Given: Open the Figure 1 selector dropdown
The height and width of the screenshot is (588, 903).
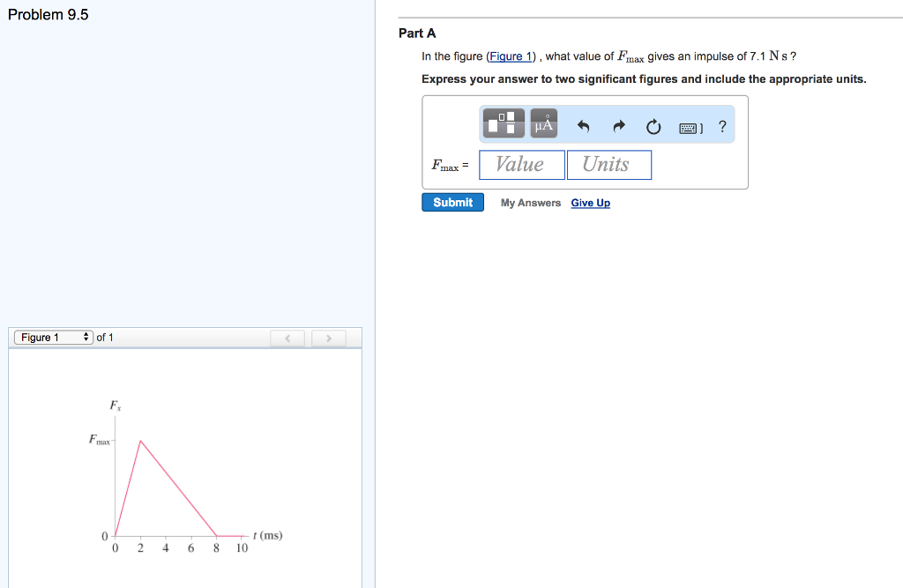Looking at the screenshot, I should tap(52, 337).
